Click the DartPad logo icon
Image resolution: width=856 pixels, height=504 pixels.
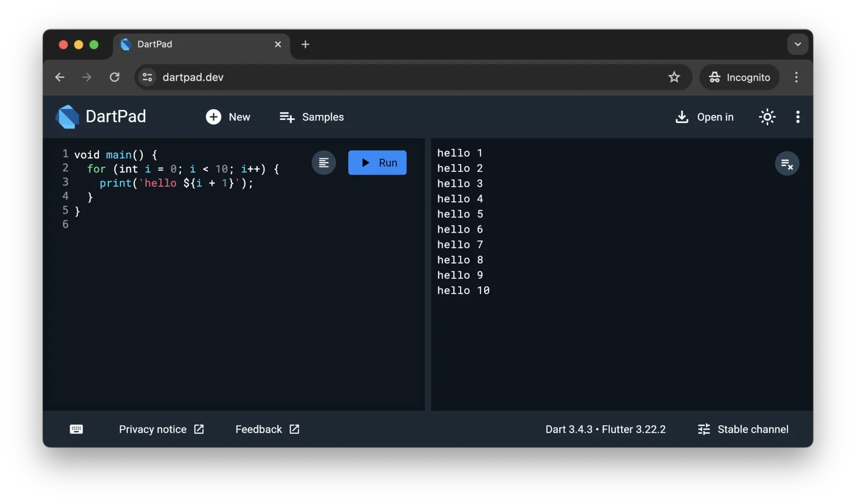[67, 117]
